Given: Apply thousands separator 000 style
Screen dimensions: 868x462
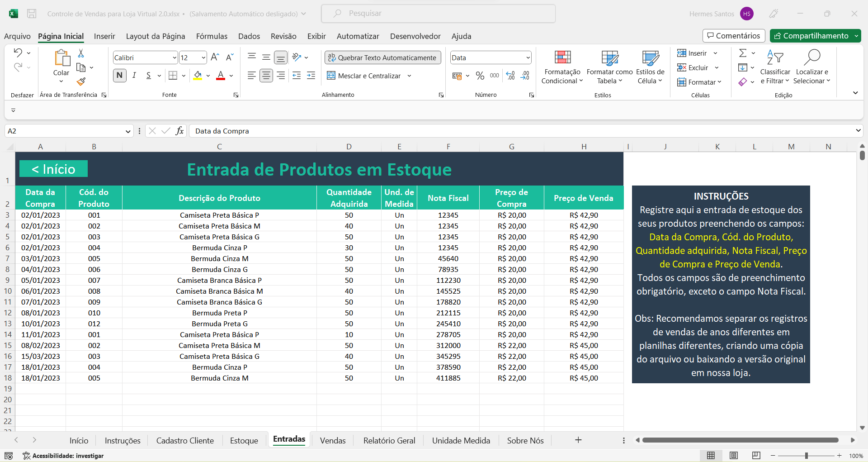Looking at the screenshot, I should (495, 76).
